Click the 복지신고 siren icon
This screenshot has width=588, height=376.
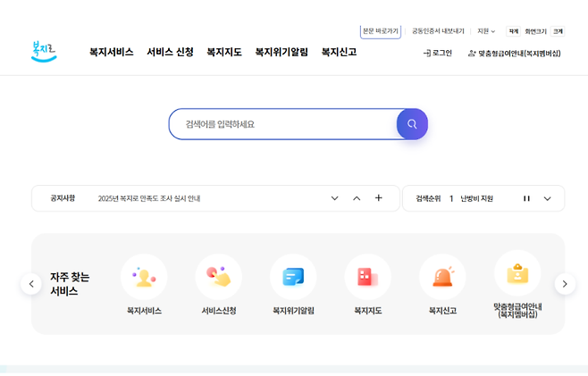coord(442,277)
